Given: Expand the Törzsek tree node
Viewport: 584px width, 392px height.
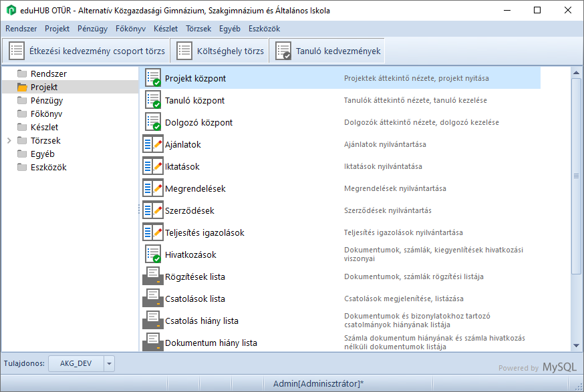Looking at the screenshot, I should pos(9,141).
